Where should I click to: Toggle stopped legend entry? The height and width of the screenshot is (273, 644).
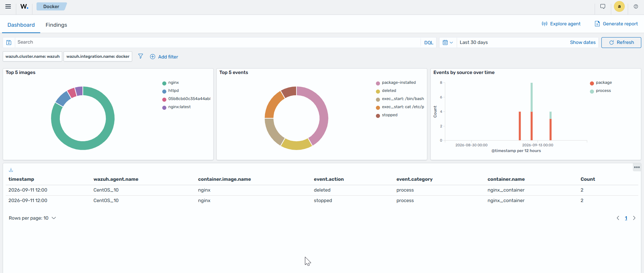pos(387,115)
